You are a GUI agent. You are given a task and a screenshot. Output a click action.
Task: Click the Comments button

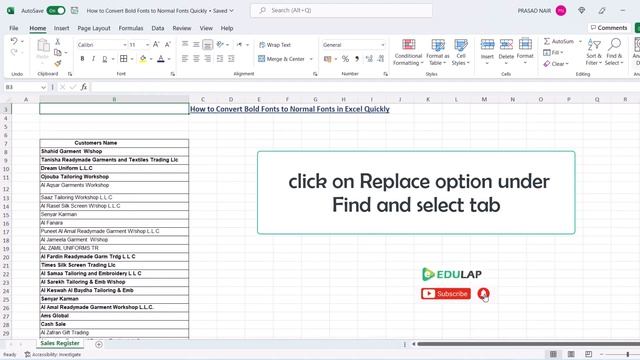(609, 28)
